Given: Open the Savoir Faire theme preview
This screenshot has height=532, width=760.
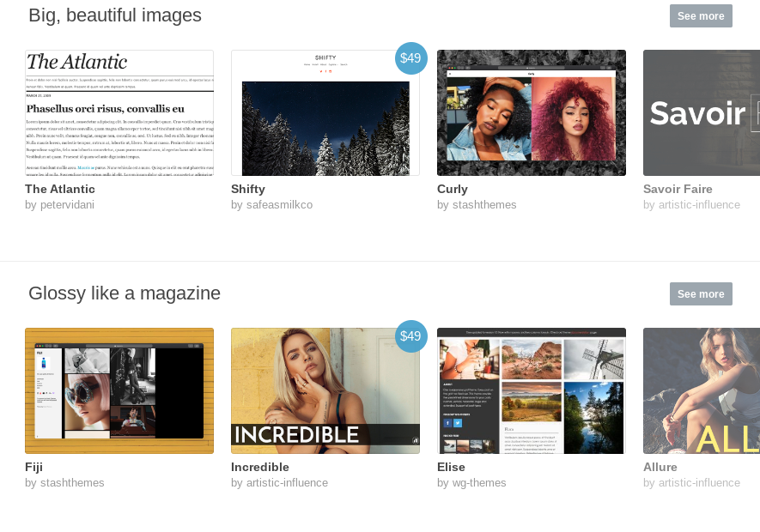Looking at the screenshot, I should (702, 113).
